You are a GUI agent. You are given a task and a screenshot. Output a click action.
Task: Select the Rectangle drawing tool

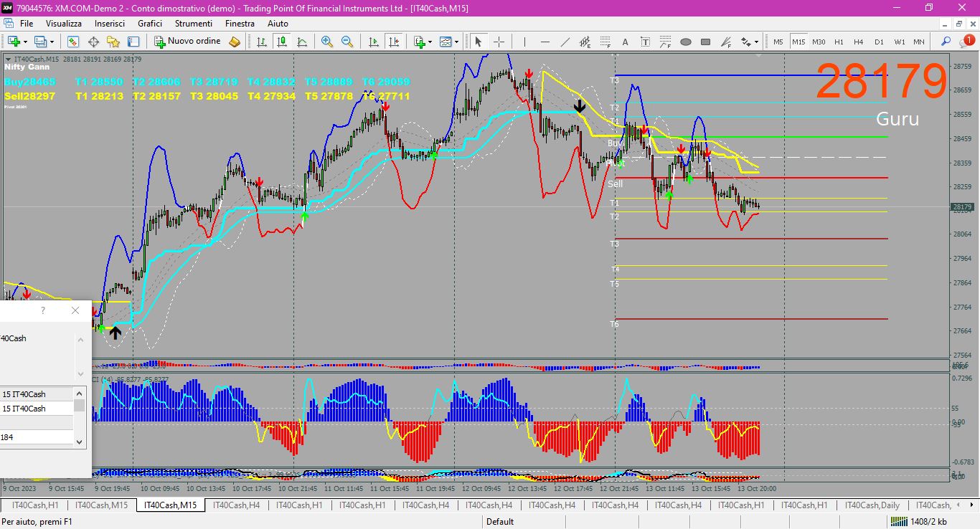click(x=705, y=42)
